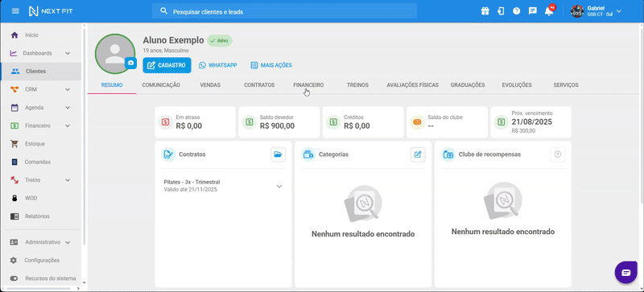Switch to VENDAS tab
Viewport: 644px width, 292px height.
210,85
